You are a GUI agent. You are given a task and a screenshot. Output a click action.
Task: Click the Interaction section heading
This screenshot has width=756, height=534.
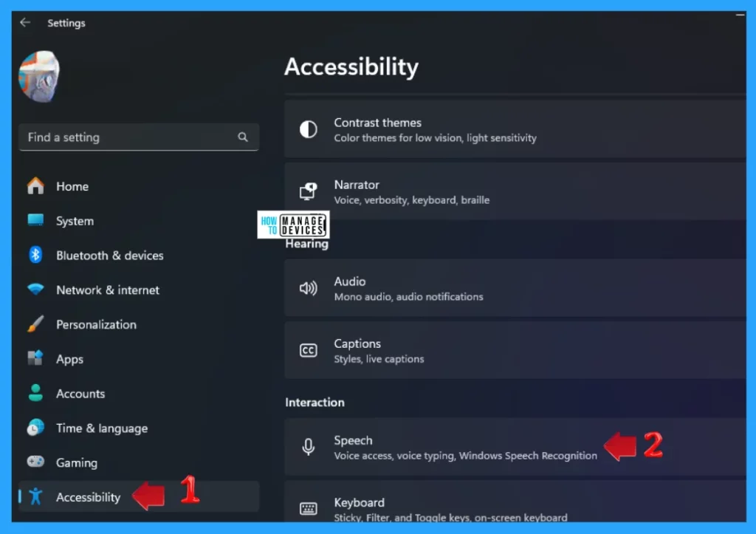pyautogui.click(x=315, y=403)
